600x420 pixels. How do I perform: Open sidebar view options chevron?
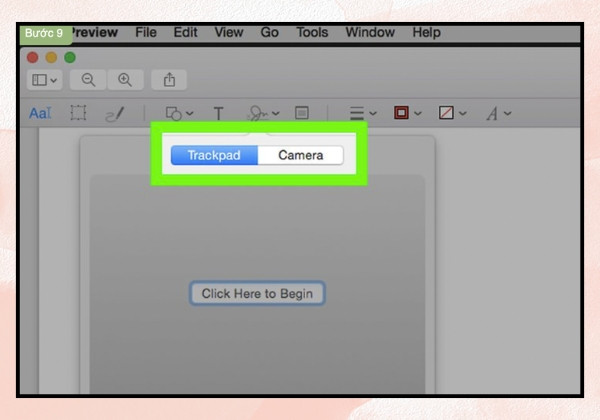[x=54, y=80]
